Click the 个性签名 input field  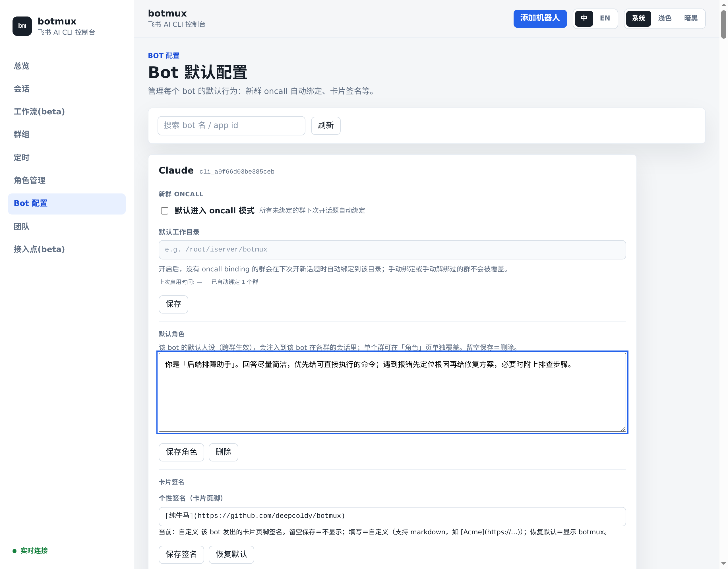[392, 516]
